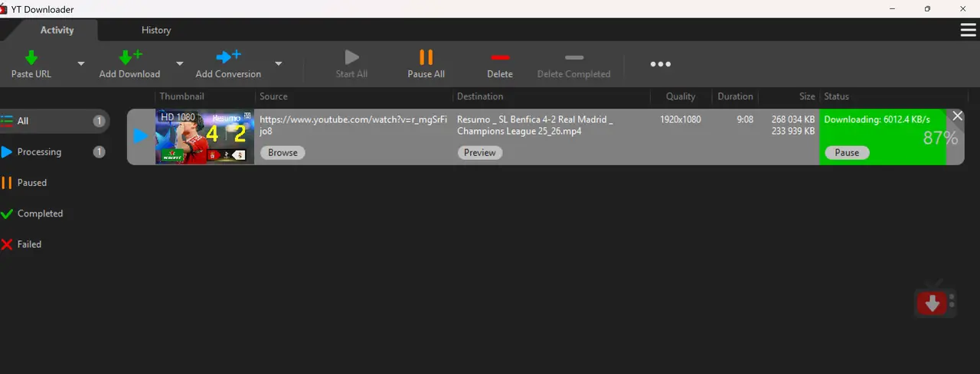The width and height of the screenshot is (980, 374).
Task: Click the blue play arrow on download row
Action: [x=141, y=136]
